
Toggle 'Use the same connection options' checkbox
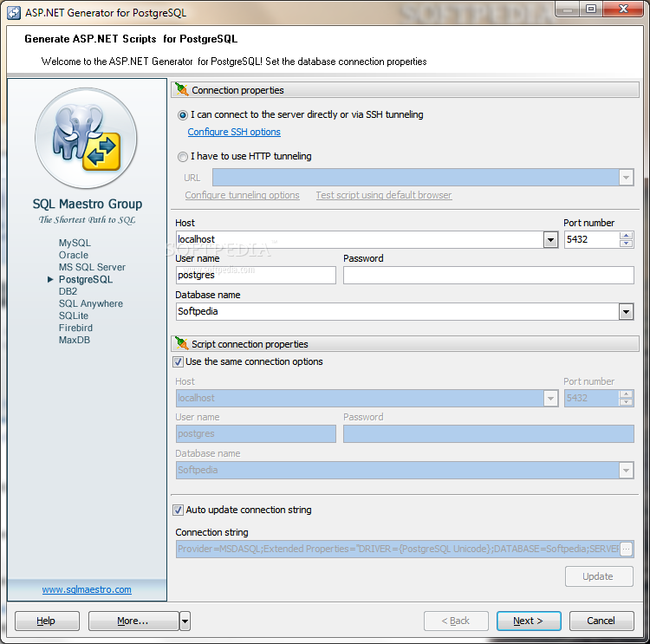pos(179,361)
